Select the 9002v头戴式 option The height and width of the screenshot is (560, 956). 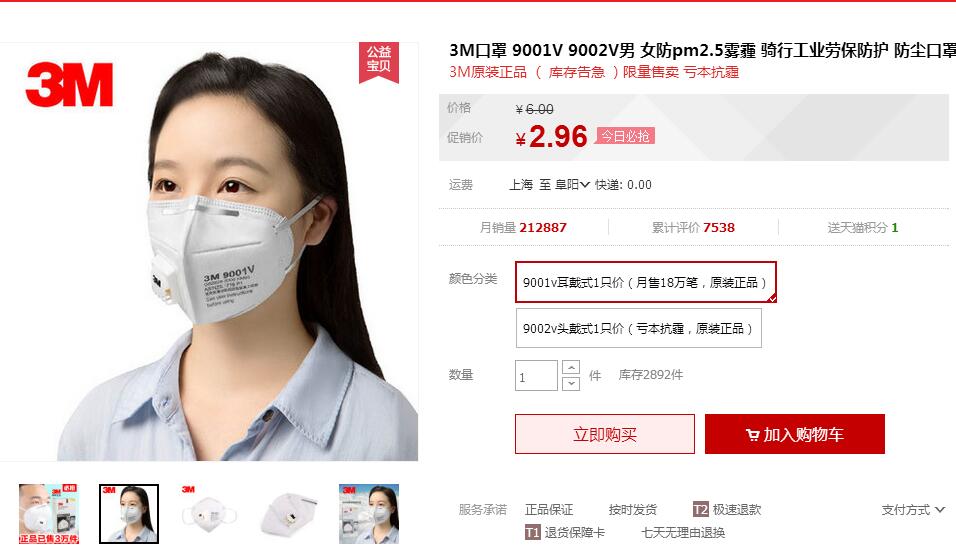click(x=638, y=328)
